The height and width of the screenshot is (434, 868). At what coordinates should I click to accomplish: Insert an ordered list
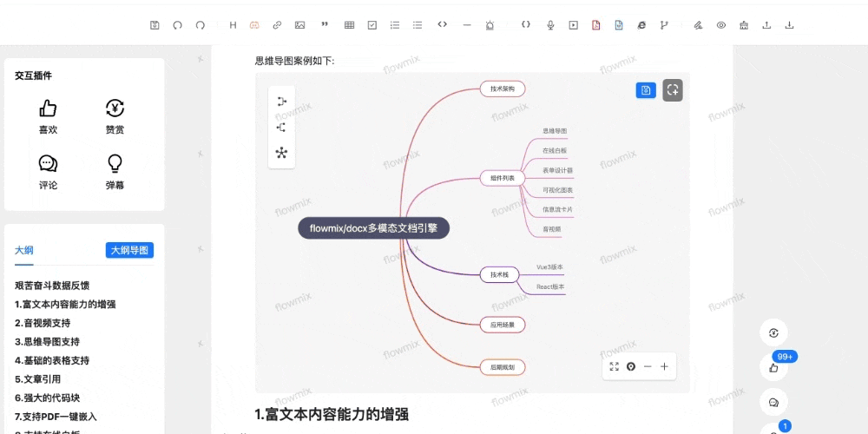395,25
